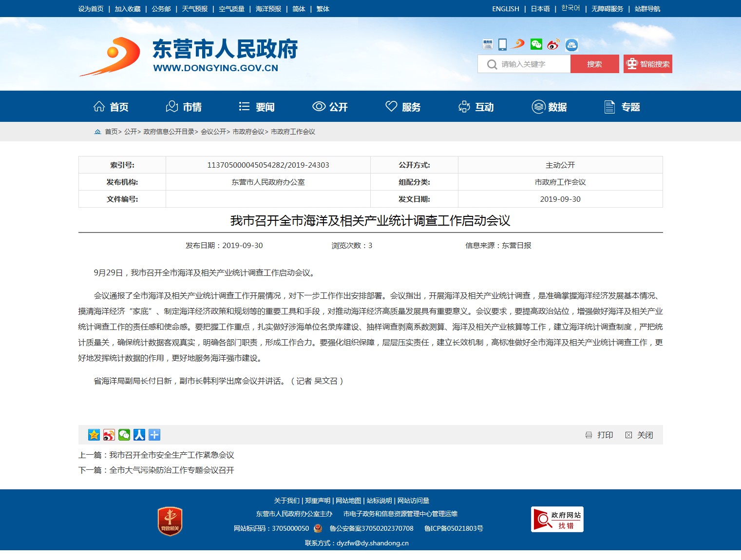Open the 服务 navigation menu
The height and width of the screenshot is (560, 741).
[x=403, y=107]
